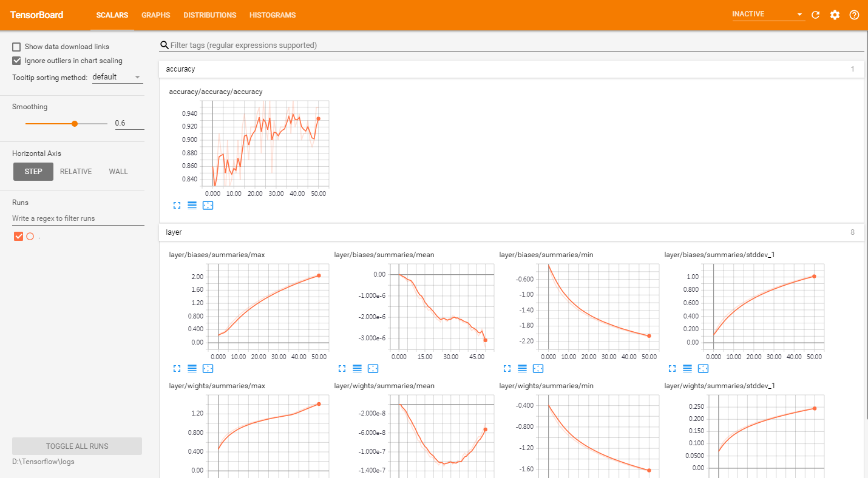Image resolution: width=868 pixels, height=478 pixels.
Task: Collapse the layer section header
Action: pyautogui.click(x=511, y=232)
